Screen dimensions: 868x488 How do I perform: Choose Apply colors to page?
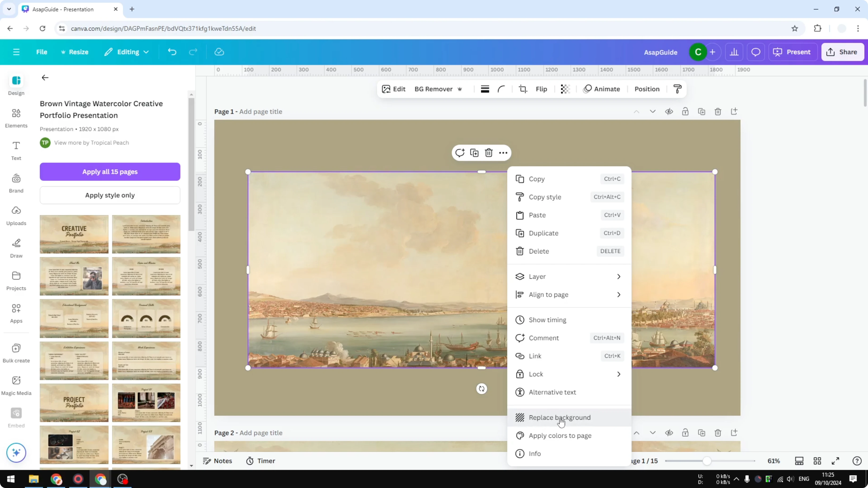coord(569,436)
